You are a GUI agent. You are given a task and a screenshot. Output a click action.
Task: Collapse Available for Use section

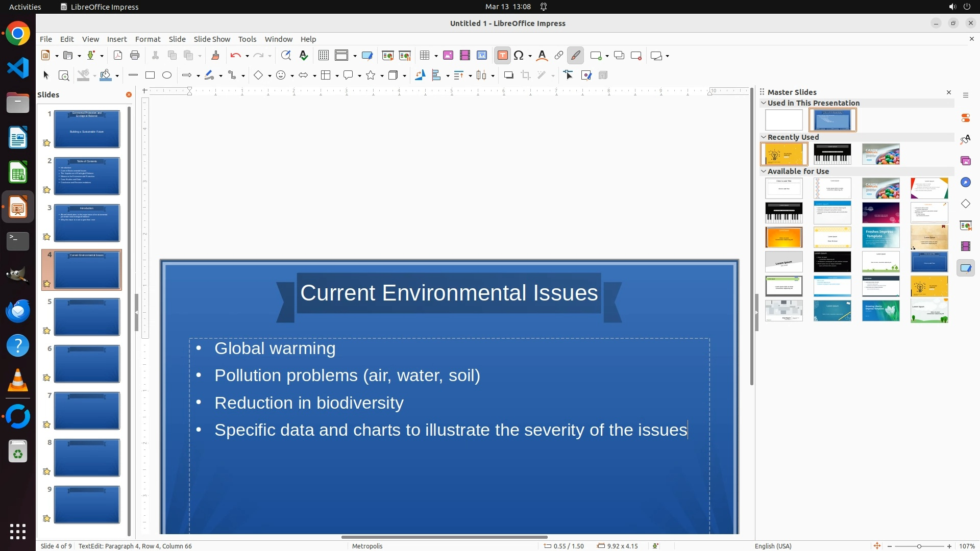(x=764, y=171)
